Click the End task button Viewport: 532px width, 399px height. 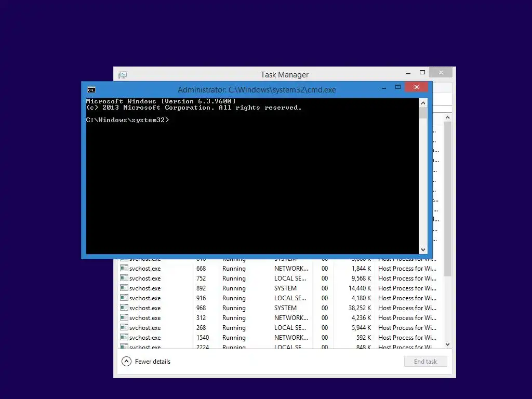point(425,362)
